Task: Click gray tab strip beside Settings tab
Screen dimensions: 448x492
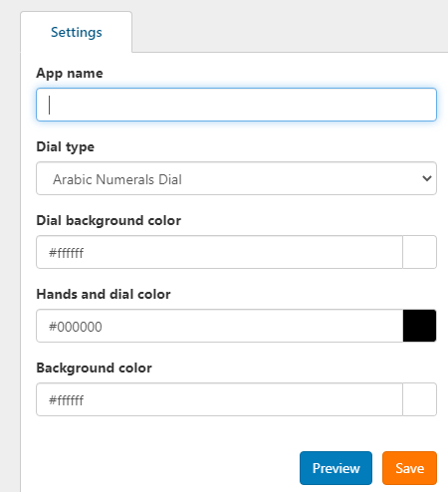Action: coord(289,26)
